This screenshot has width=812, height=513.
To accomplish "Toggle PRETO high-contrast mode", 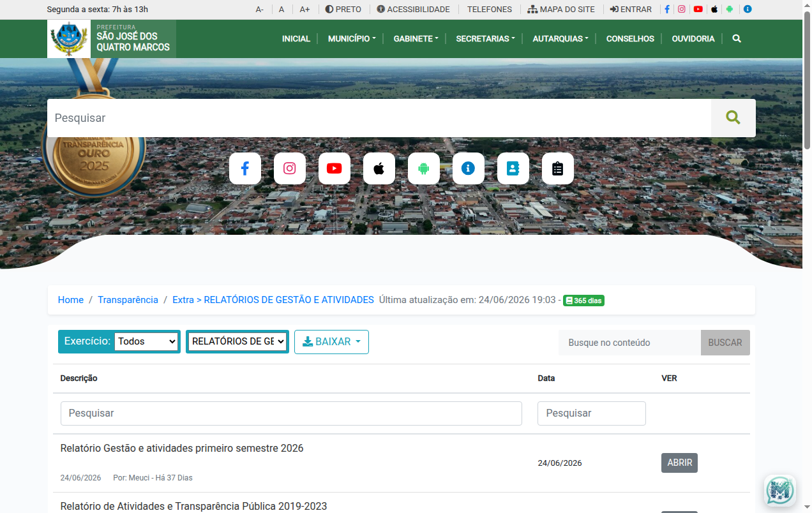I will pos(343,10).
